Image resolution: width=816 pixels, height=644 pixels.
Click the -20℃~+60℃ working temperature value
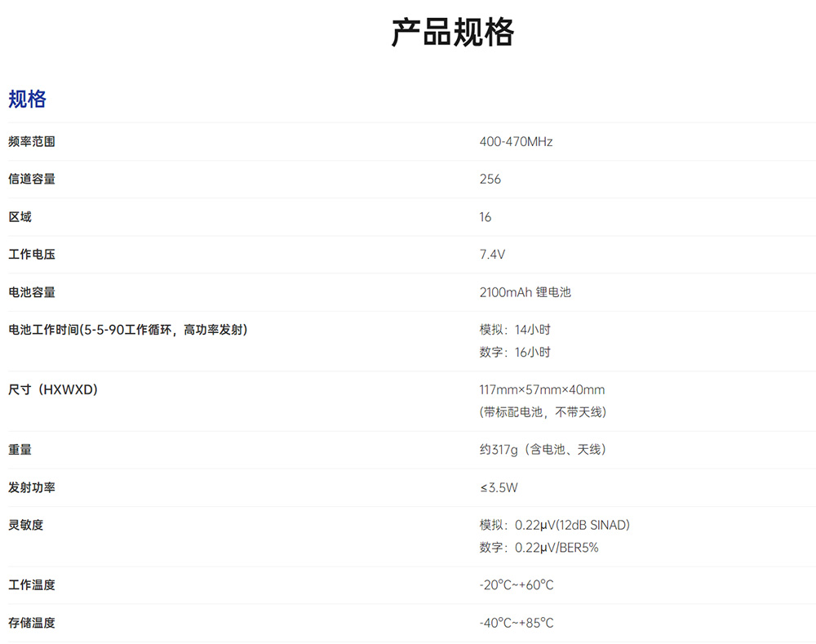click(x=517, y=585)
